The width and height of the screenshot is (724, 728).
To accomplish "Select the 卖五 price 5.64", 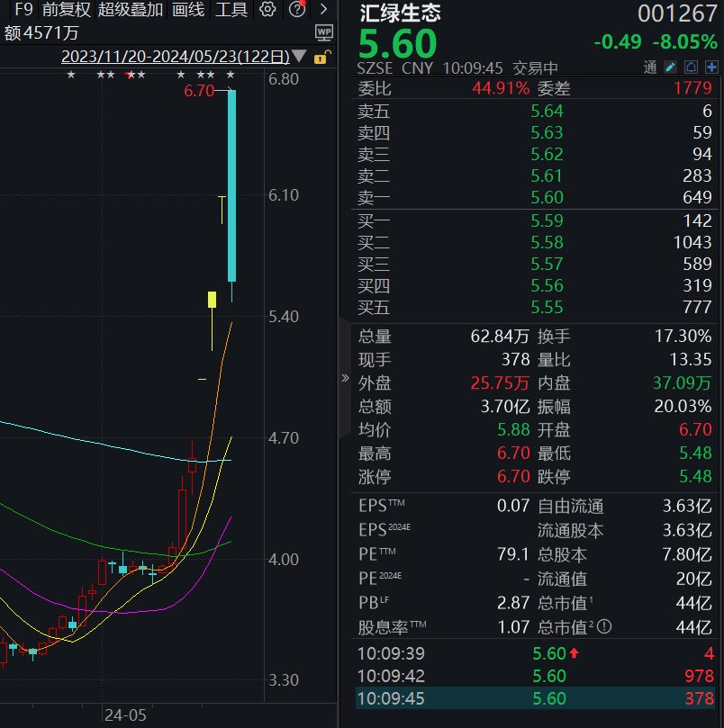I will click(x=547, y=111).
